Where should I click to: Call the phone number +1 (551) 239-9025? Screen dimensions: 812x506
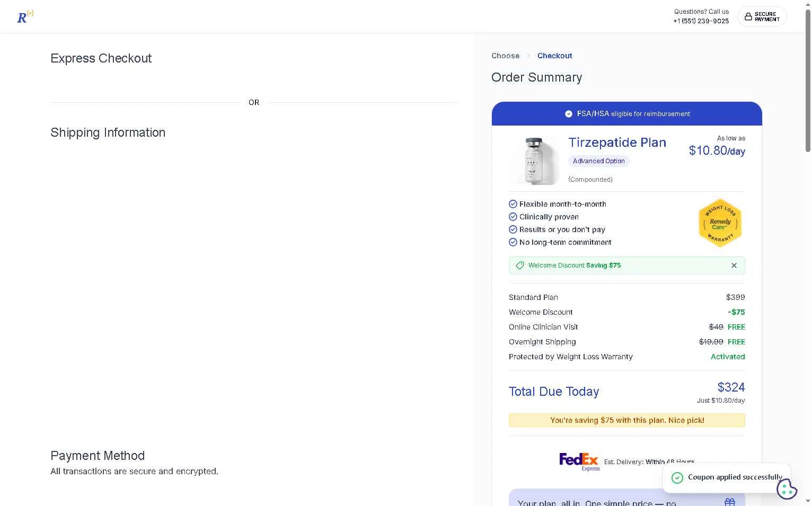coord(701,21)
